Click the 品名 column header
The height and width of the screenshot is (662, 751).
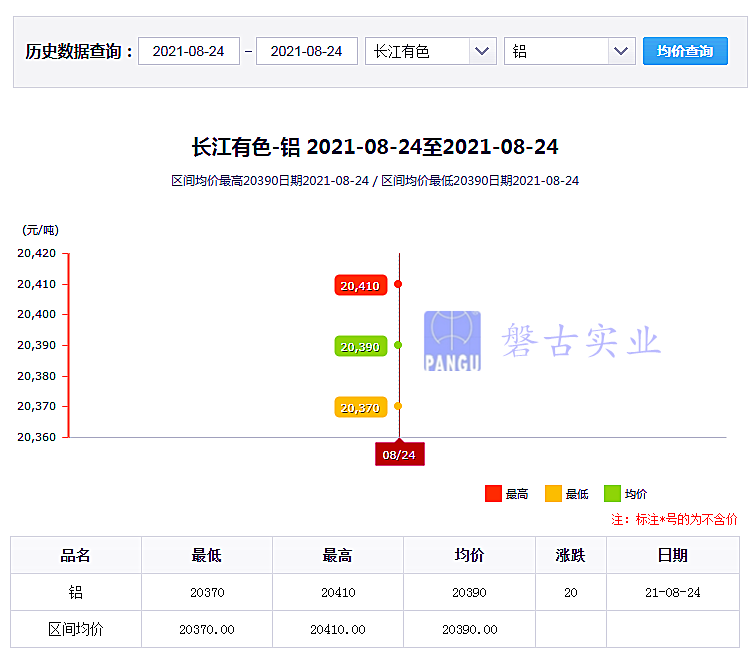point(76,555)
